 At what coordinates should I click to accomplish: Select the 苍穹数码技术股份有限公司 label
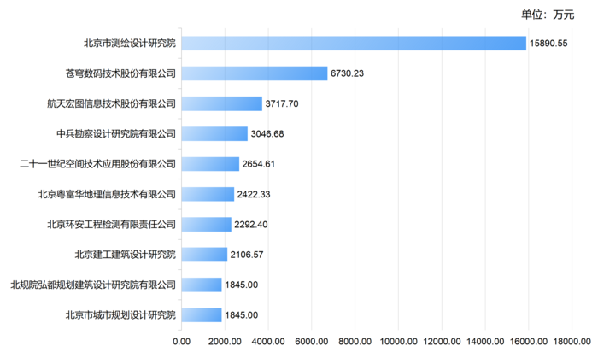click(120, 73)
